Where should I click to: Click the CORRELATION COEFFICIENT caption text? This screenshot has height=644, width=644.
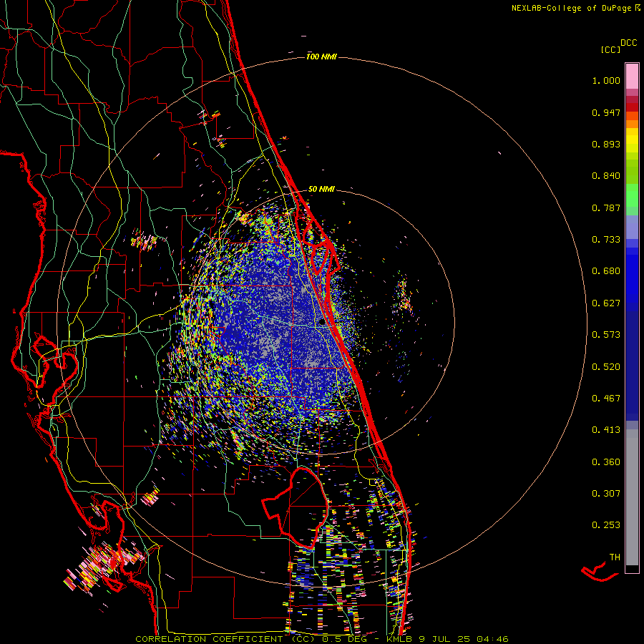pos(225,639)
